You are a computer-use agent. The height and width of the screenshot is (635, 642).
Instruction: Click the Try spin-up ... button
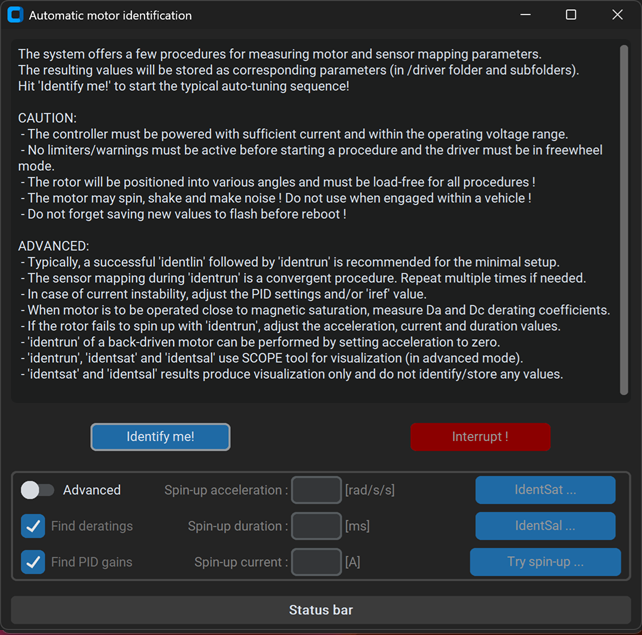click(x=545, y=562)
